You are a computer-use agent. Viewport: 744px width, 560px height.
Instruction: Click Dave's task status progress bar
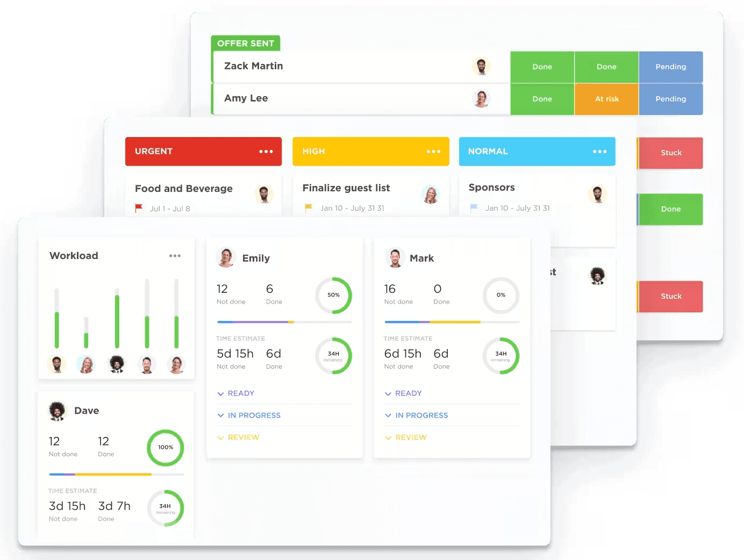[x=117, y=475]
